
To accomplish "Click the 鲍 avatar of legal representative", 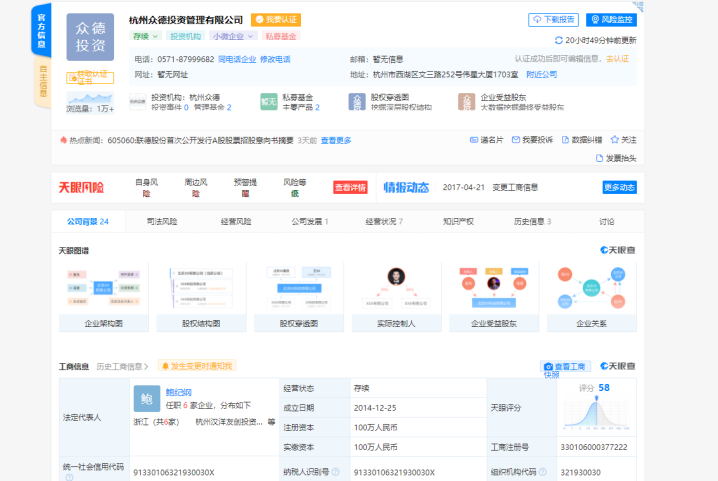I will click(x=147, y=399).
